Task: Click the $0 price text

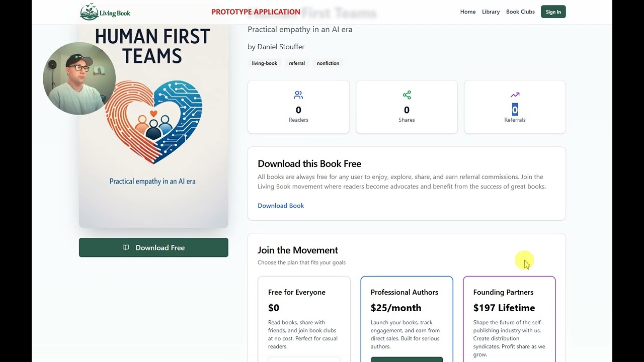Action: (x=274, y=308)
